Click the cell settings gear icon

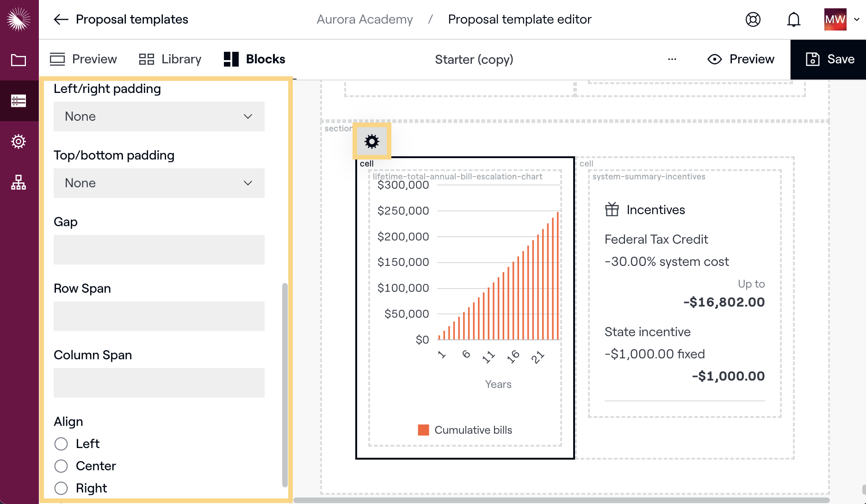click(371, 141)
